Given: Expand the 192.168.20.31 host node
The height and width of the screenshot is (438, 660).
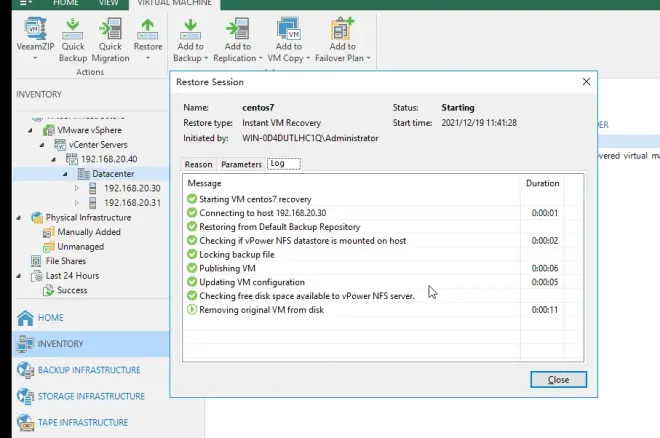Looking at the screenshot, I should point(77,203).
